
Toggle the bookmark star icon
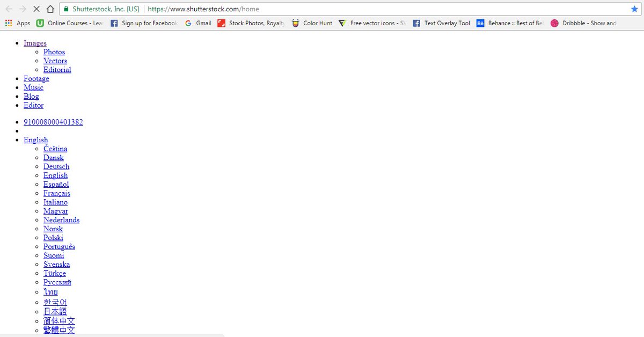[x=635, y=9]
